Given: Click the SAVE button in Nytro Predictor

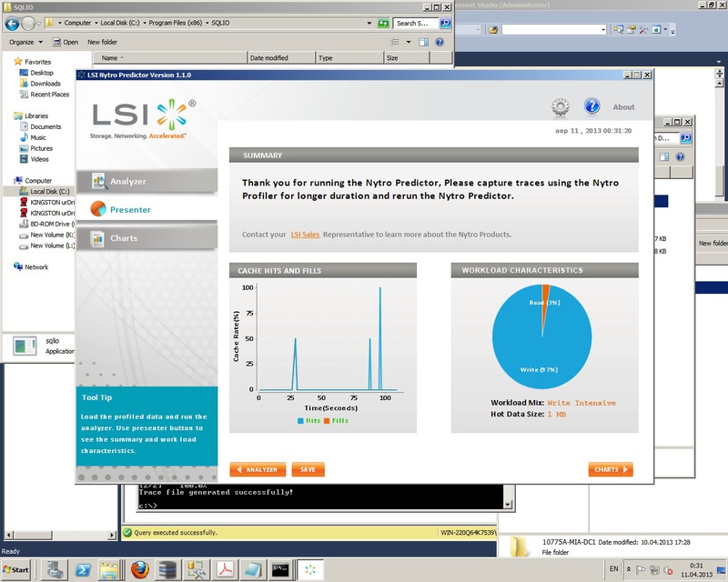Looking at the screenshot, I should coord(306,470).
